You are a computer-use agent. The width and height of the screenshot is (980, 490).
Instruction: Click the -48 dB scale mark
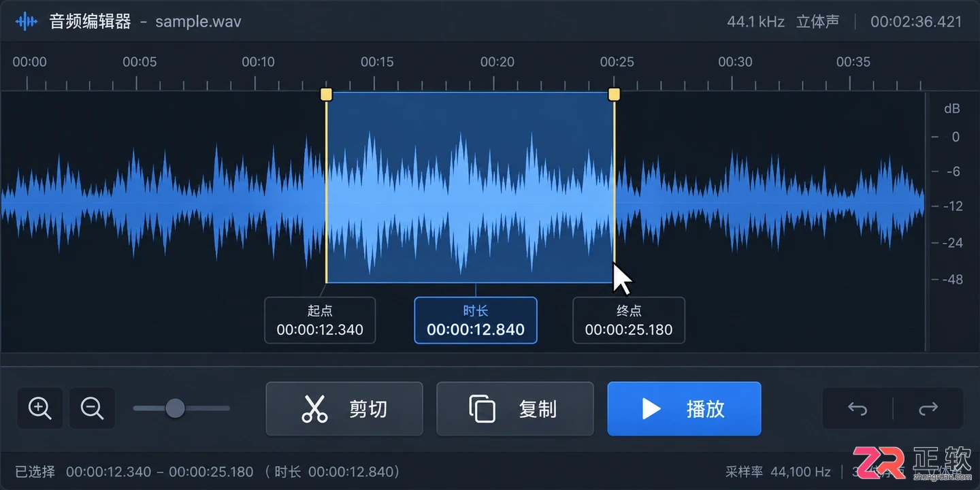point(953,279)
